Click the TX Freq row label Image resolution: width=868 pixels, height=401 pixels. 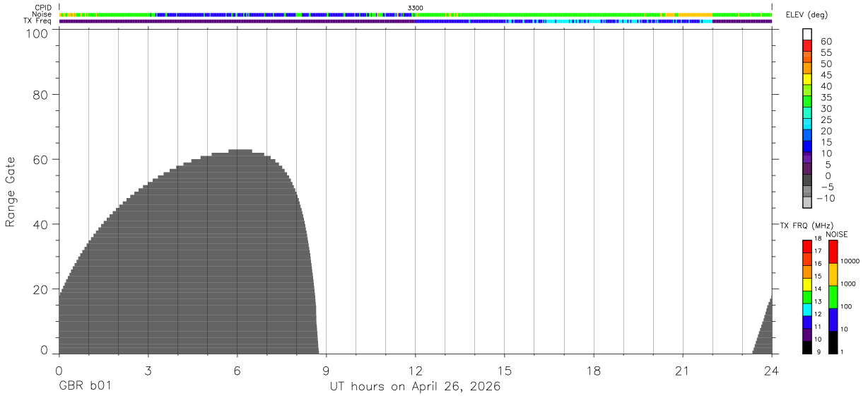pyautogui.click(x=38, y=21)
